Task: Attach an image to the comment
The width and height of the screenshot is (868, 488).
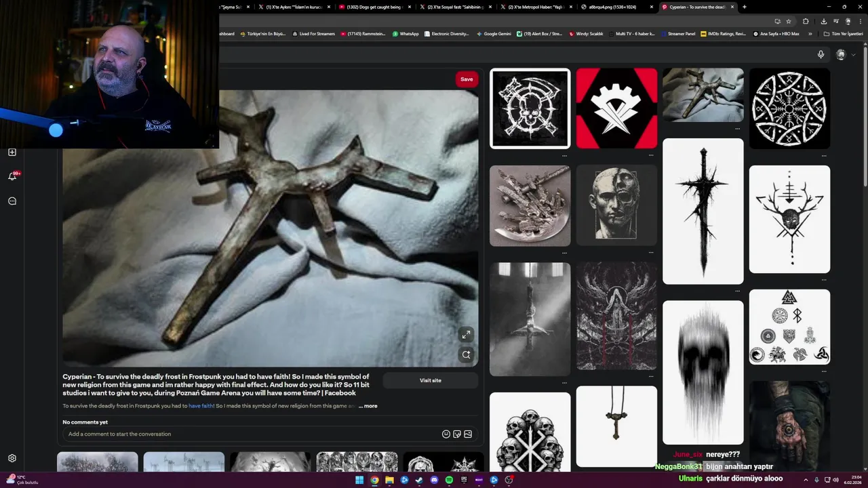Action: coord(468,434)
